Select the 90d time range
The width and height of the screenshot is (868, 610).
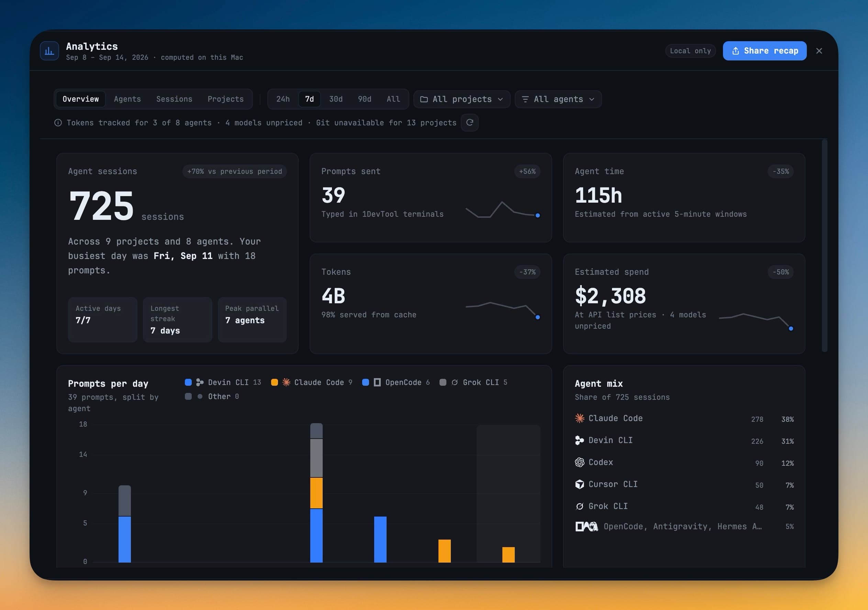365,99
